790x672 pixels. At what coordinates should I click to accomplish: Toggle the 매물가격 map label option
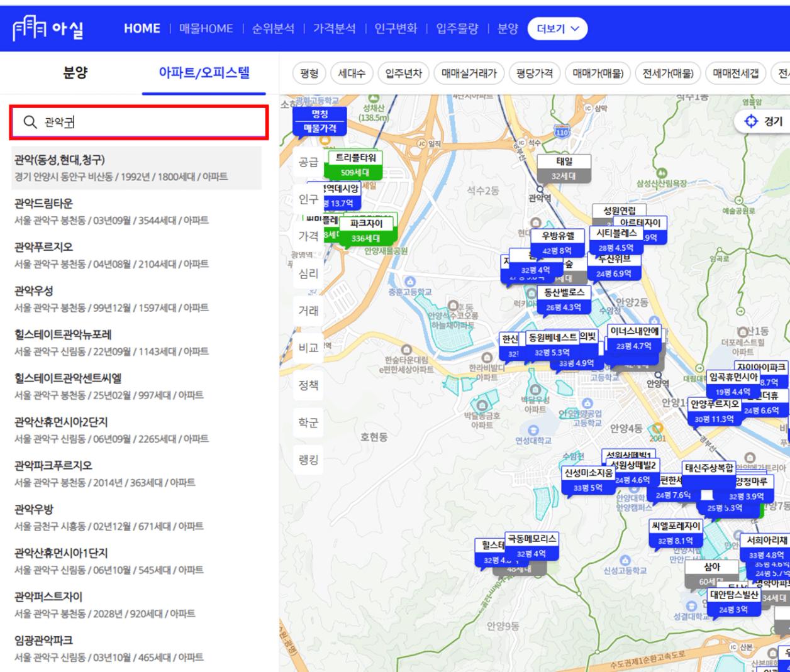(x=320, y=128)
